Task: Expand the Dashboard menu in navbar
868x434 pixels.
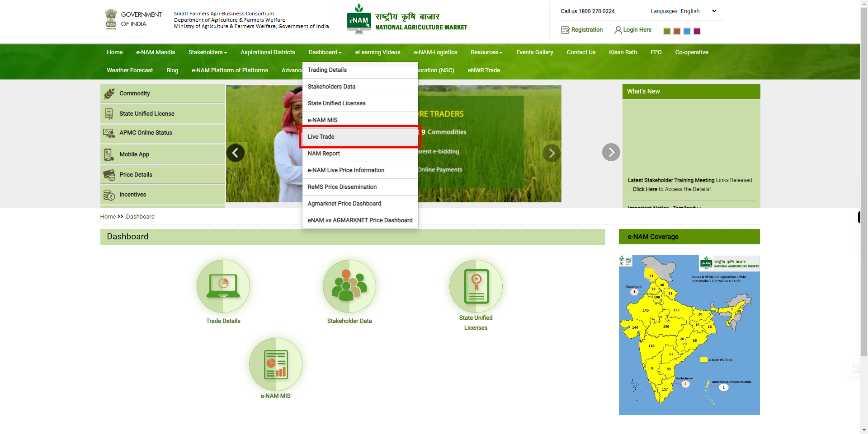Action: point(325,52)
